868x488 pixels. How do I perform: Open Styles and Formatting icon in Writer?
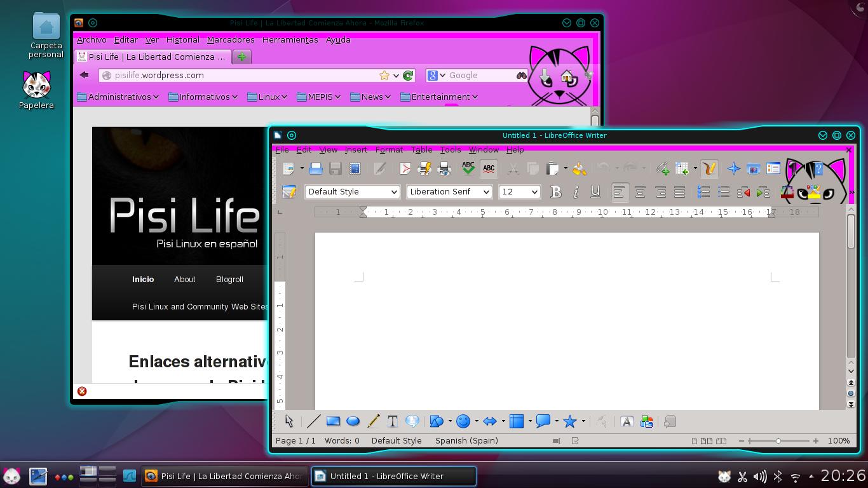[x=289, y=192]
